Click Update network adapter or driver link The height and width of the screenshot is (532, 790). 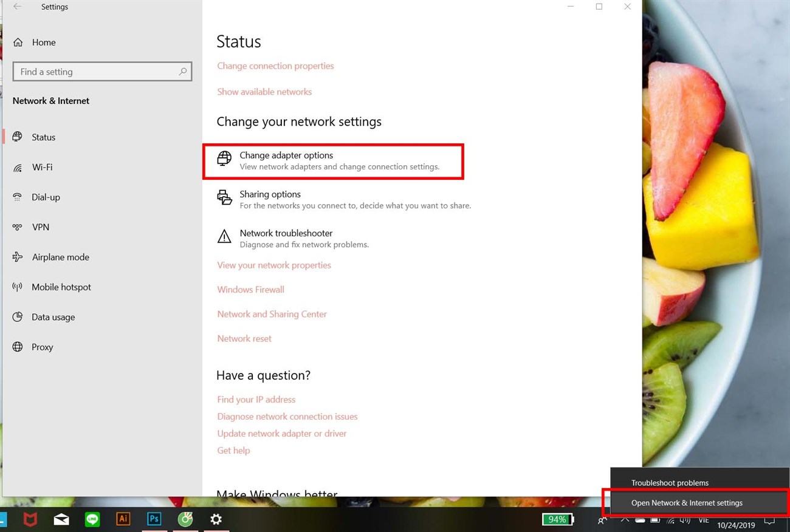click(282, 434)
